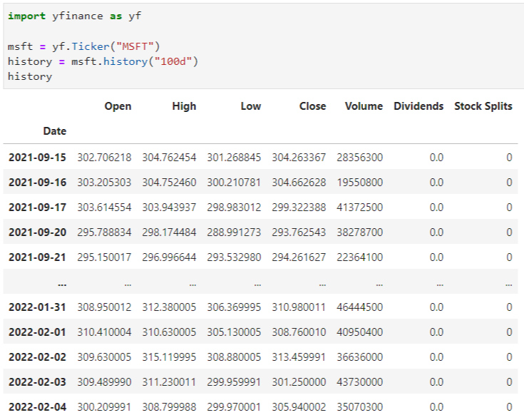Screen dimensions: 524x420
Task: Click High value 315.119995
Action: [169, 357]
